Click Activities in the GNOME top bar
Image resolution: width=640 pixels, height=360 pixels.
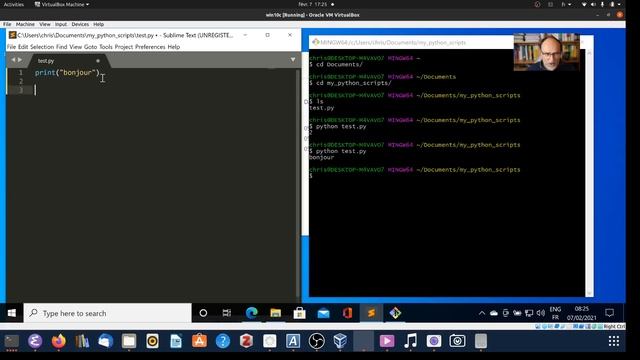[x=14, y=4]
